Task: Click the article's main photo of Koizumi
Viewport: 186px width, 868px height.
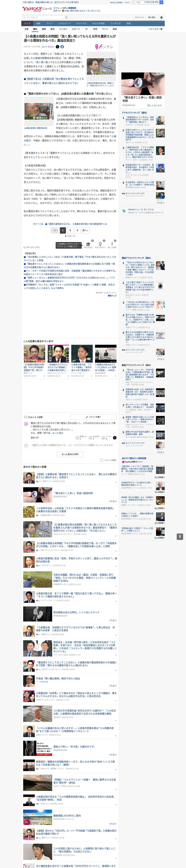Action: 101,66
